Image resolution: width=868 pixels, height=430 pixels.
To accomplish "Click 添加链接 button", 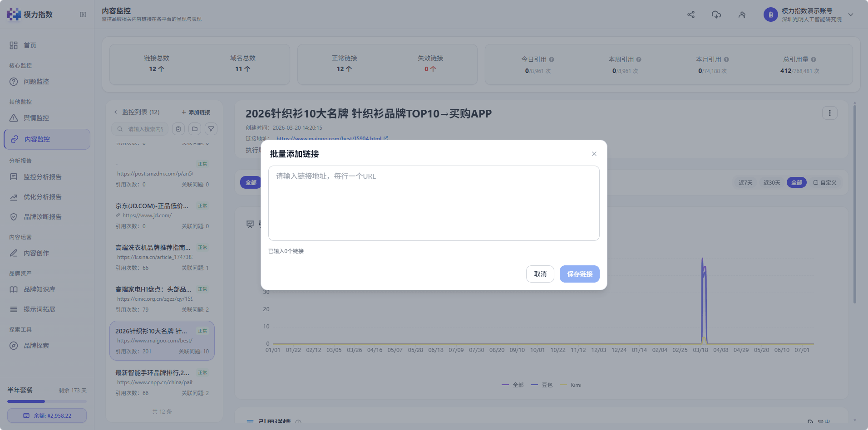I will click(196, 112).
